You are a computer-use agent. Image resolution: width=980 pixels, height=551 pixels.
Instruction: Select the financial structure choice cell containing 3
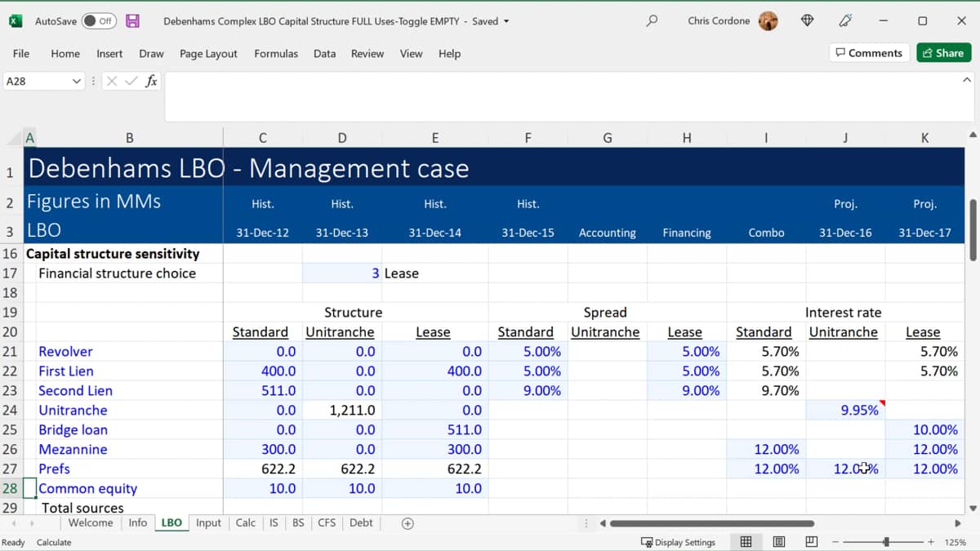(341, 273)
